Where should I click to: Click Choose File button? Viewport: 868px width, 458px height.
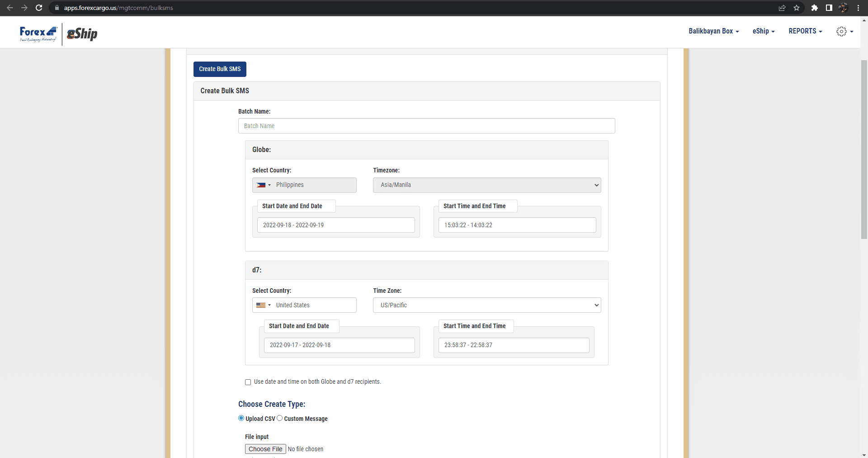265,449
